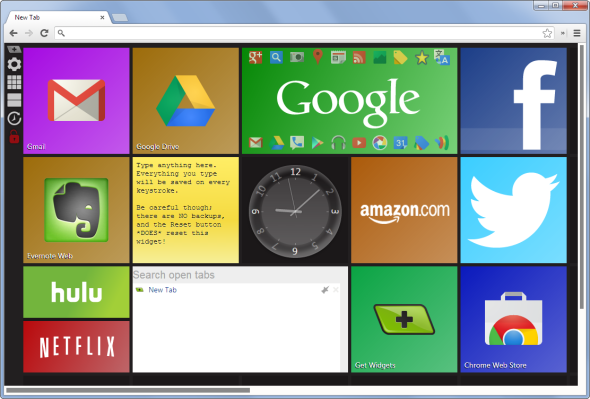Click the browser back arrow
Image resolution: width=590 pixels, height=399 pixels.
tap(14, 33)
